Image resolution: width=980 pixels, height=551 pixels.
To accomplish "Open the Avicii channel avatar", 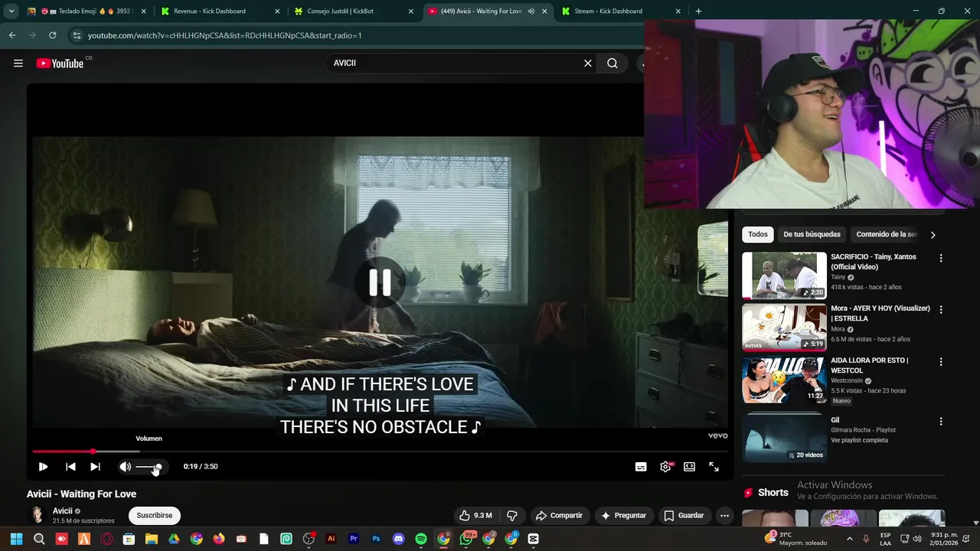I will (37, 516).
